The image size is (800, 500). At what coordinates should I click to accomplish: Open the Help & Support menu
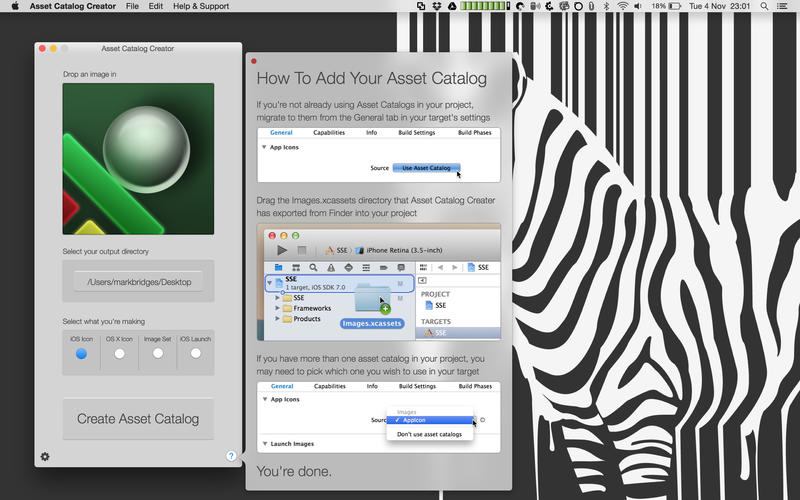pyautogui.click(x=203, y=6)
